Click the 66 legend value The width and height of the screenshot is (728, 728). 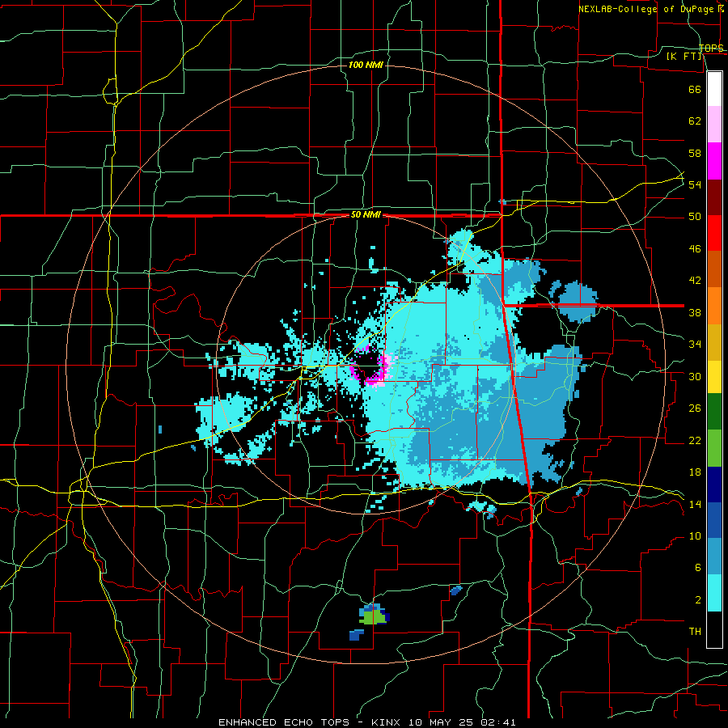click(x=695, y=89)
